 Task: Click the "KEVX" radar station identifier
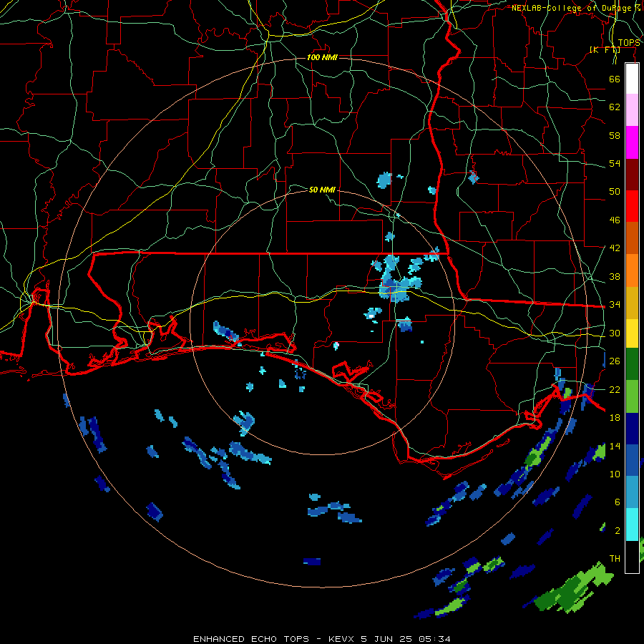342,639
